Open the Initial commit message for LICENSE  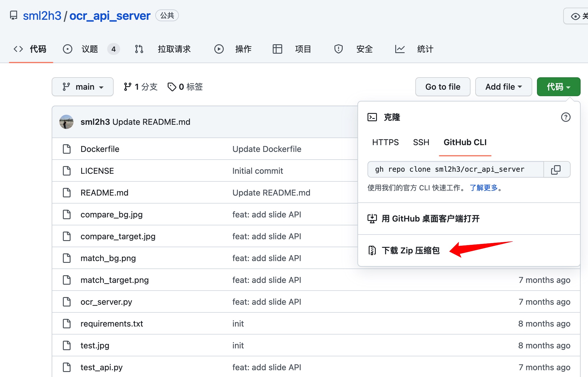tap(258, 171)
